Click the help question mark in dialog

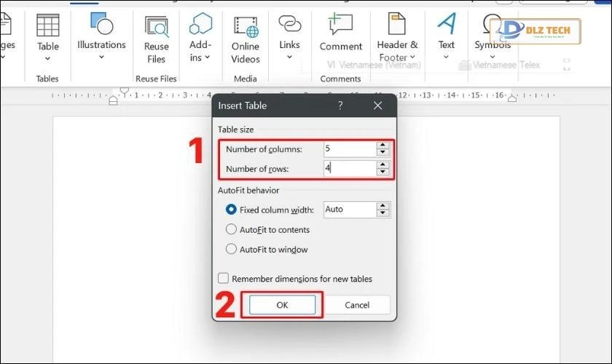tap(340, 106)
